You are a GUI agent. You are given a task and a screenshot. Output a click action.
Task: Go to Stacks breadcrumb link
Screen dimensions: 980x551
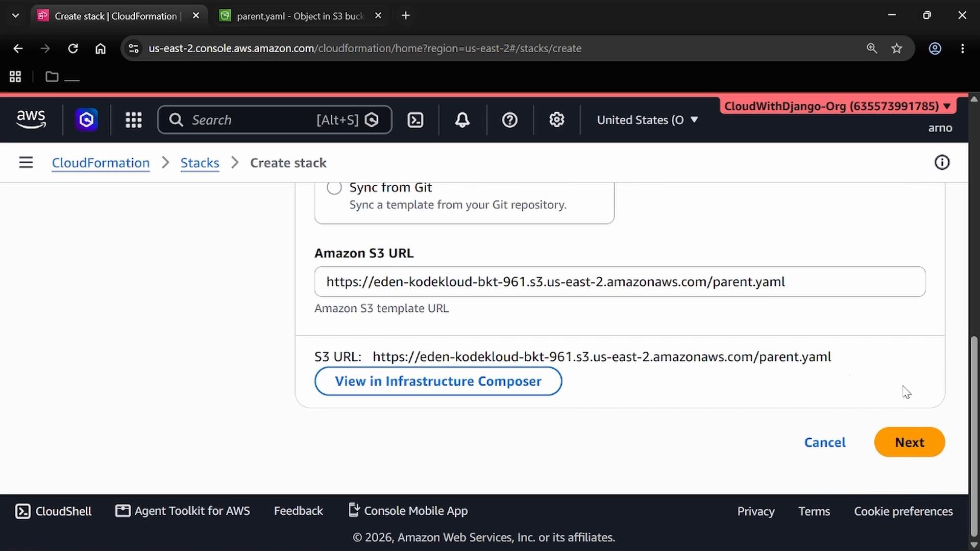[x=200, y=163]
